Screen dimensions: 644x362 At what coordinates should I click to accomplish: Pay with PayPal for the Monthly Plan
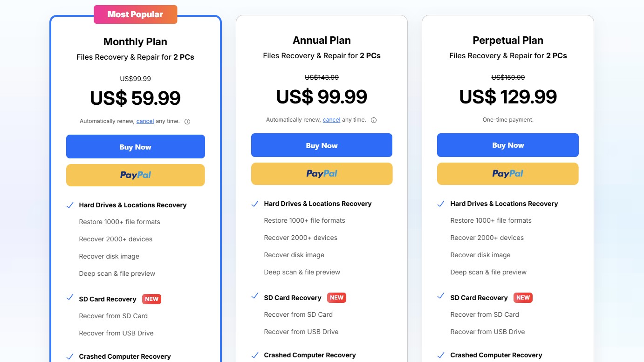point(135,175)
